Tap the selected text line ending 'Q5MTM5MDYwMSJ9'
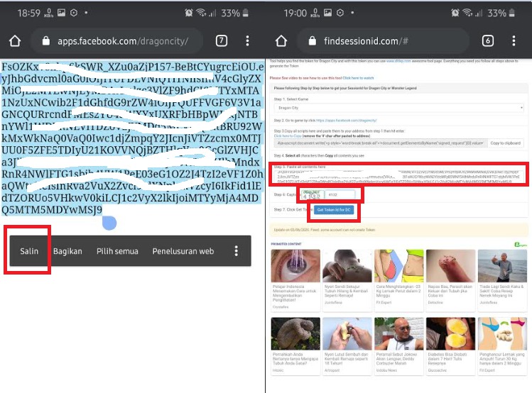 (52, 210)
